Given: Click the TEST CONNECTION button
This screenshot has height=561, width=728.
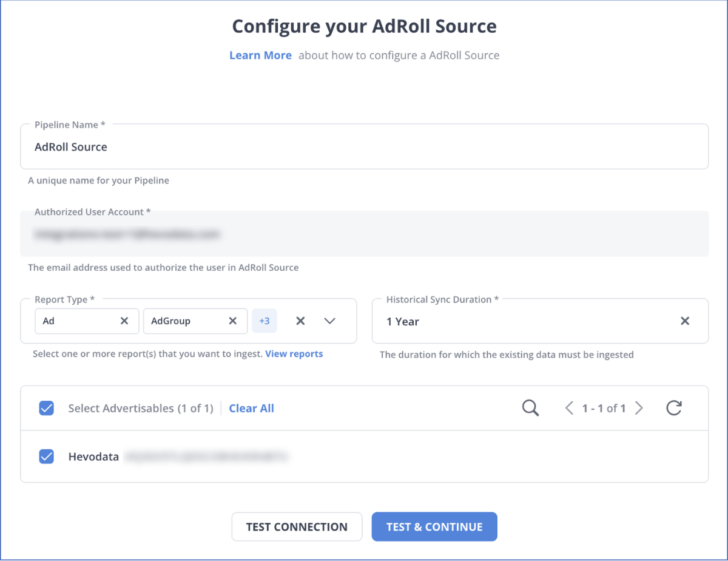Looking at the screenshot, I should point(297,527).
